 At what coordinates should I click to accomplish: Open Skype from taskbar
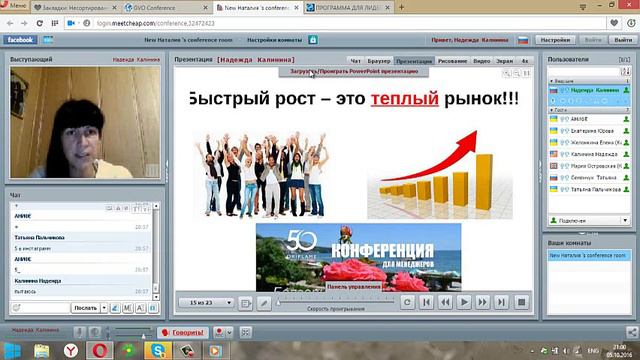click(158, 351)
